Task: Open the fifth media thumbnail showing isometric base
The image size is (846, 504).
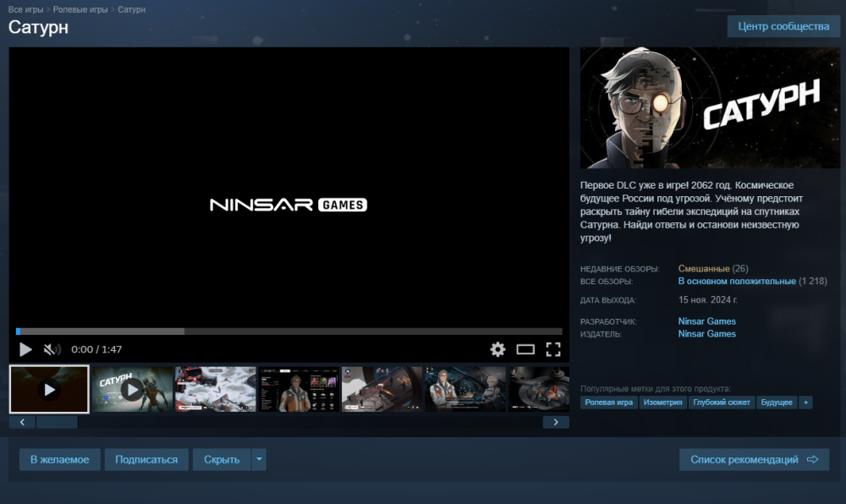Action: (382, 389)
